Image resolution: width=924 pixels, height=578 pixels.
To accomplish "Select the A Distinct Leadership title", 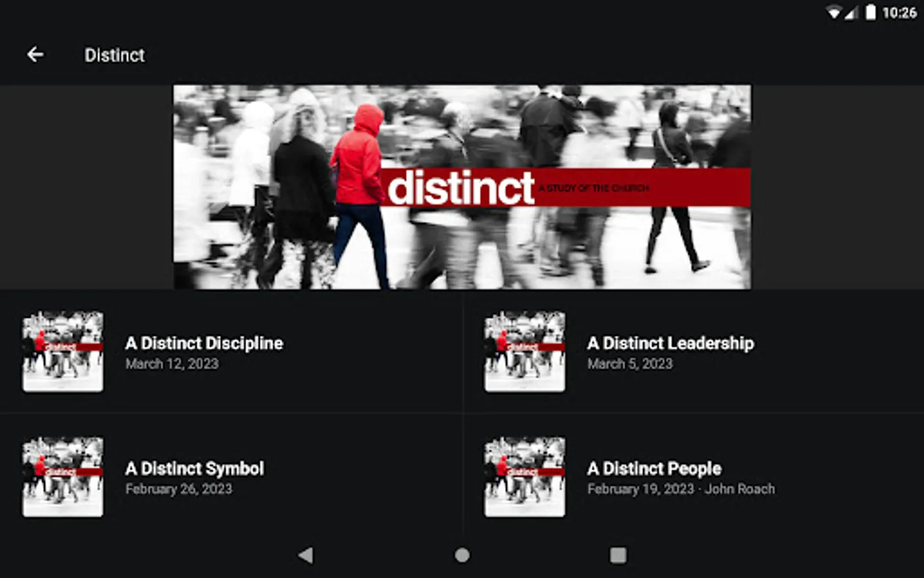I will pos(671,343).
